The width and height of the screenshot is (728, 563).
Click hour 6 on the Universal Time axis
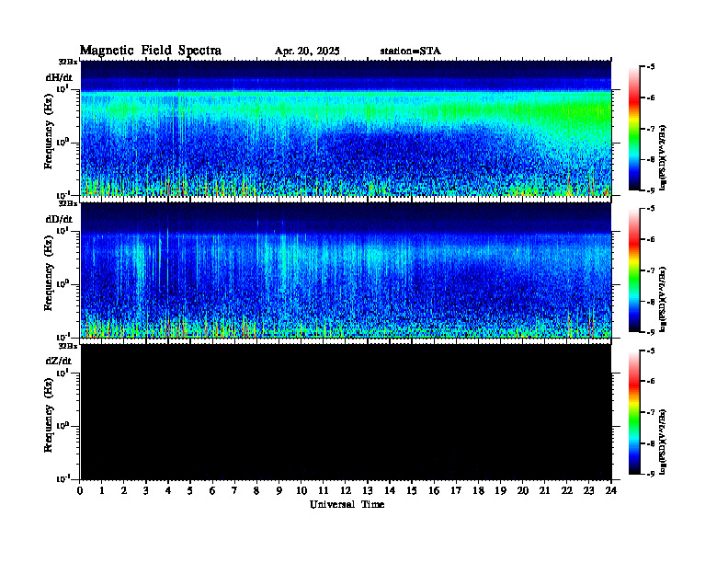click(212, 490)
